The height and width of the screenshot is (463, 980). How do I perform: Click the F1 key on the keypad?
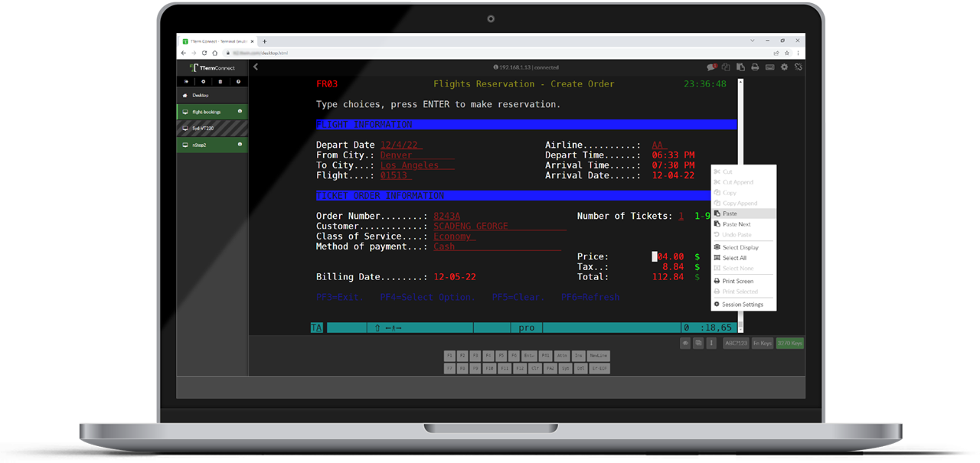tap(450, 356)
